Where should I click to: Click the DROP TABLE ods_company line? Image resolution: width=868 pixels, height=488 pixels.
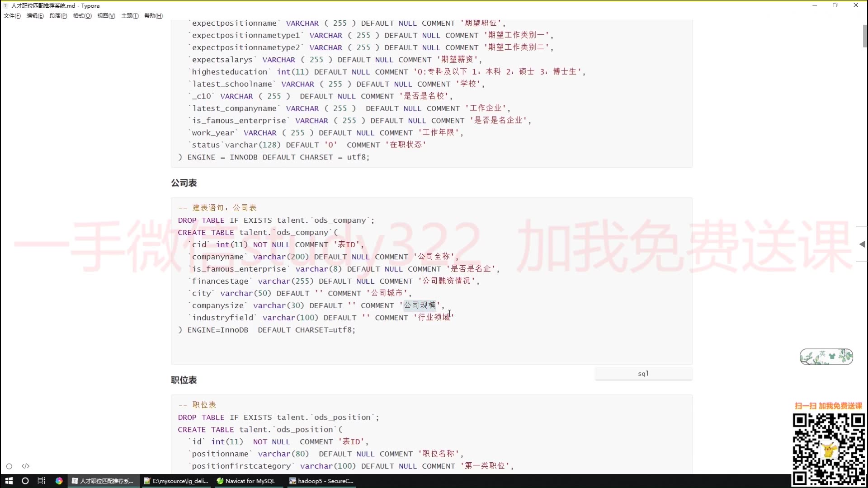(276, 221)
